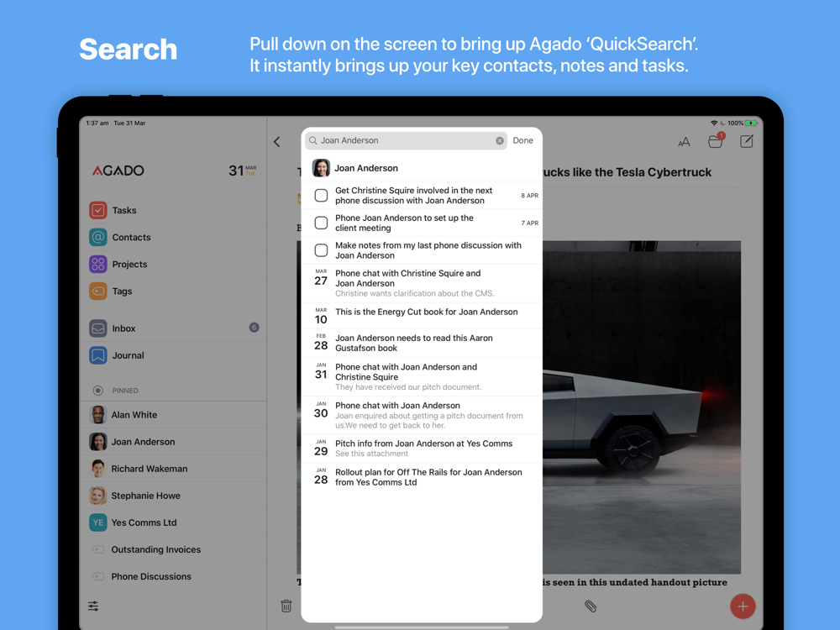Click the Pinned section circle icon

98,391
